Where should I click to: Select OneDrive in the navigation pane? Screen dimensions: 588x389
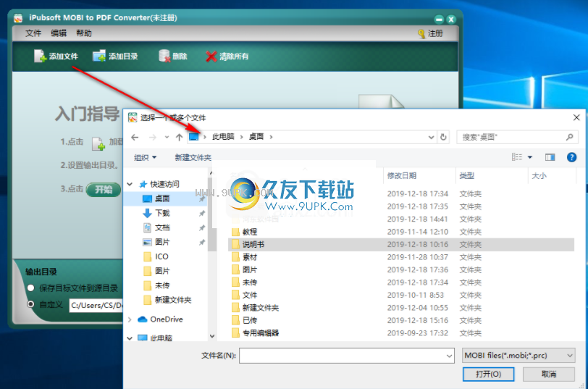[167, 319]
